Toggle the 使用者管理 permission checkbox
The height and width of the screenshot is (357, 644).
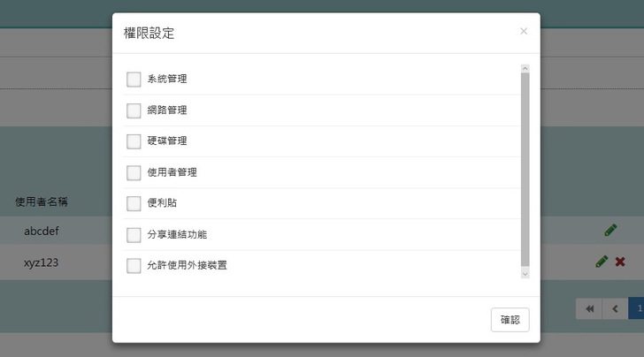tap(134, 172)
